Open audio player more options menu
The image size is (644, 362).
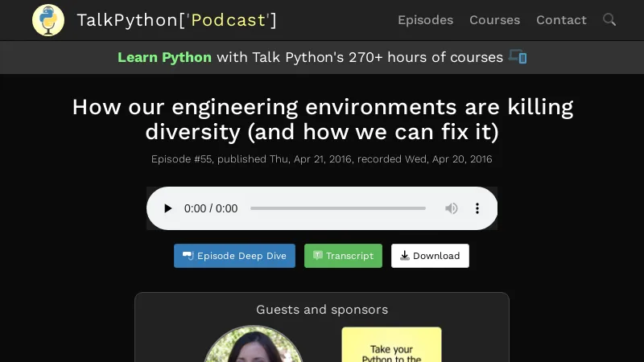477,208
